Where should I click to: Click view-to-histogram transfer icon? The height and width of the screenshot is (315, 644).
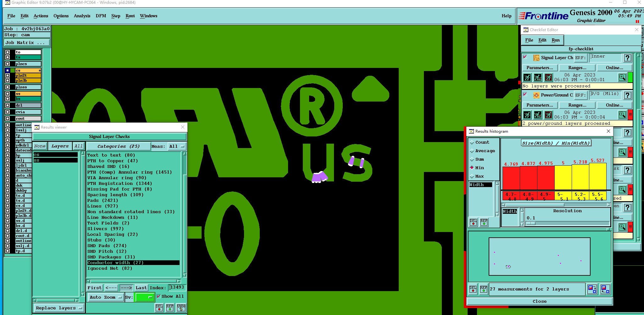(605, 289)
